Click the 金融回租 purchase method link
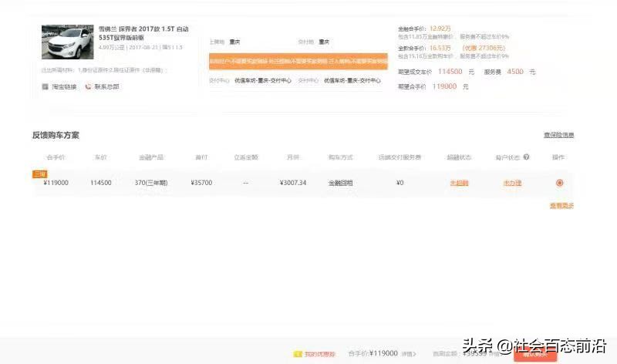The image size is (617, 364). pos(340,183)
